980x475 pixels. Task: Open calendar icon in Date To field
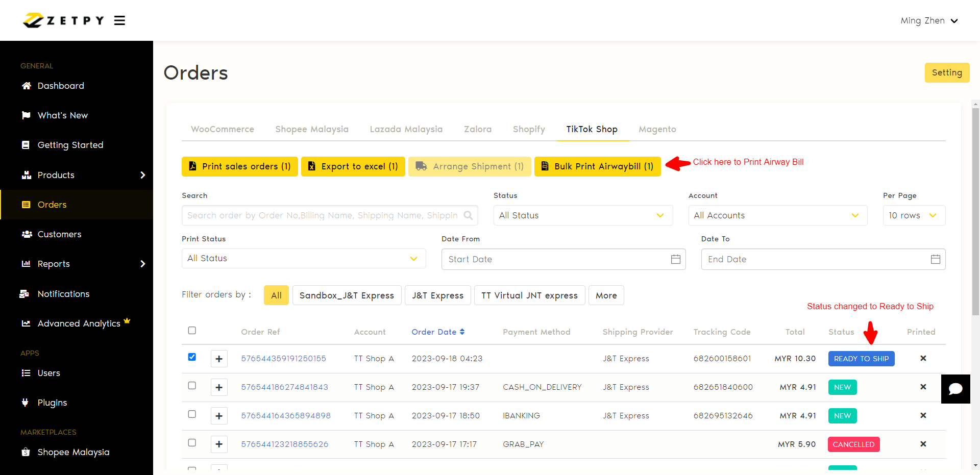coord(935,259)
